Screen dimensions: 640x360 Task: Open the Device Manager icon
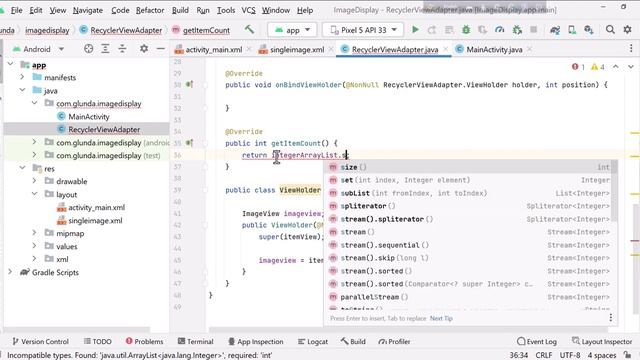click(572, 30)
